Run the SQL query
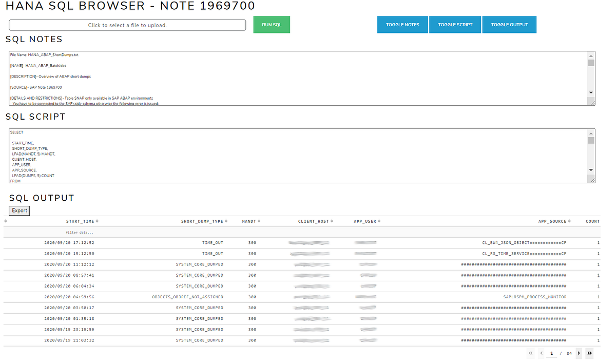The image size is (616, 364). (x=271, y=24)
